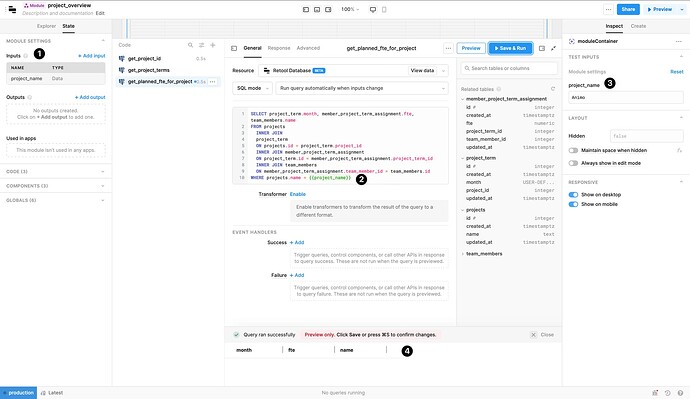The image size is (690, 399).
Task: Collapse the Test Inputs section
Action: (x=681, y=57)
